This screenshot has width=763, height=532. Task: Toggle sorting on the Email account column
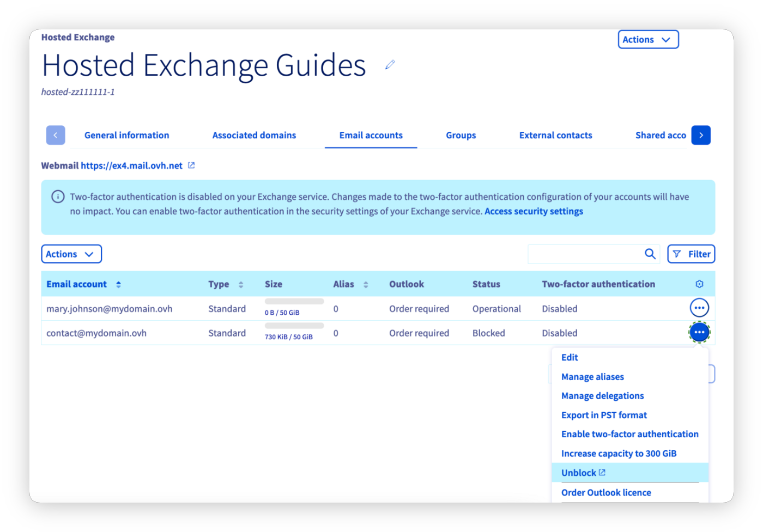(x=118, y=284)
